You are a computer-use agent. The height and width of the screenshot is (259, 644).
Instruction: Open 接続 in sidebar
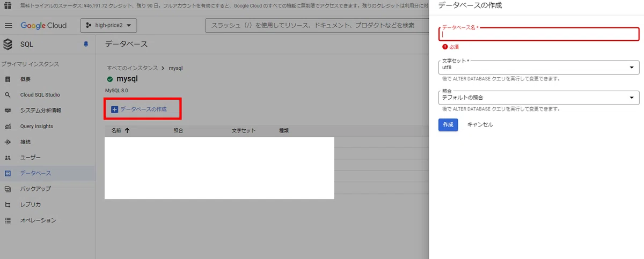pos(48,142)
